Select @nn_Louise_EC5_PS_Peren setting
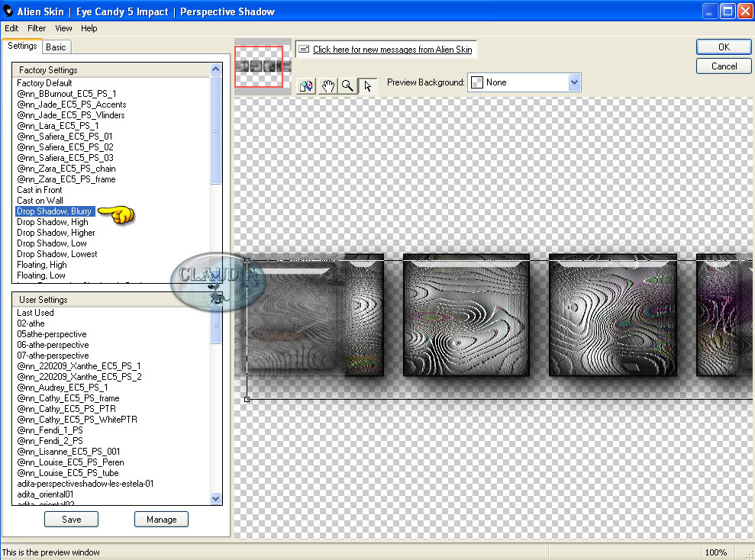 click(70, 462)
